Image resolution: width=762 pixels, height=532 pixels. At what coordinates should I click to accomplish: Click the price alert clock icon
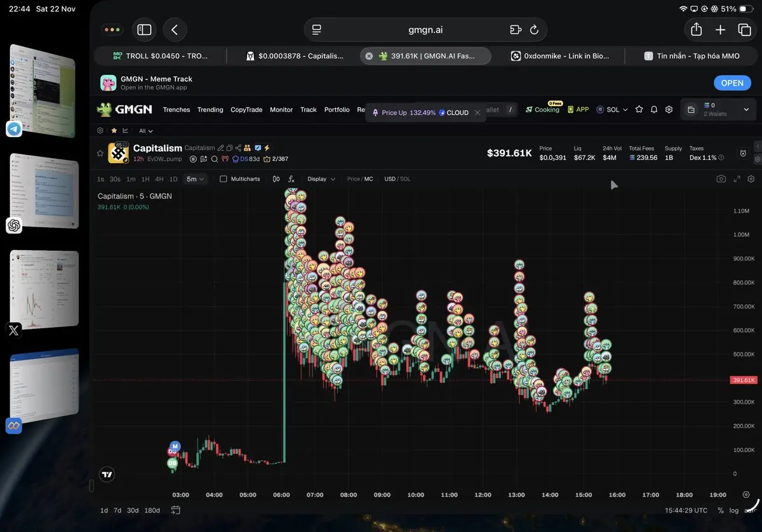pyautogui.click(x=743, y=153)
